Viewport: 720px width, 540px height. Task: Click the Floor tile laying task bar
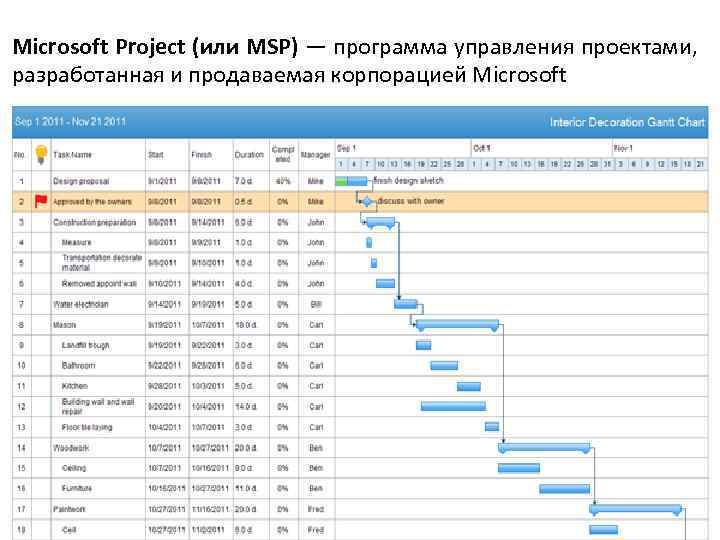492,427
